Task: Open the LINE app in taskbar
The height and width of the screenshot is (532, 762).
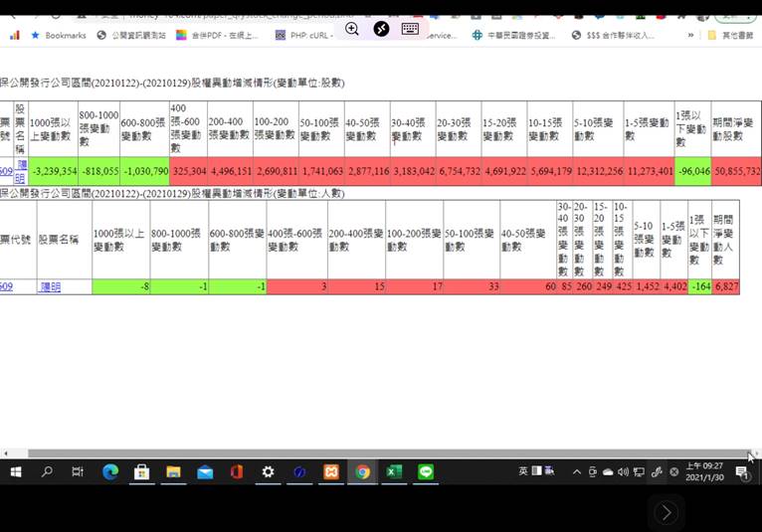Action: click(x=426, y=472)
